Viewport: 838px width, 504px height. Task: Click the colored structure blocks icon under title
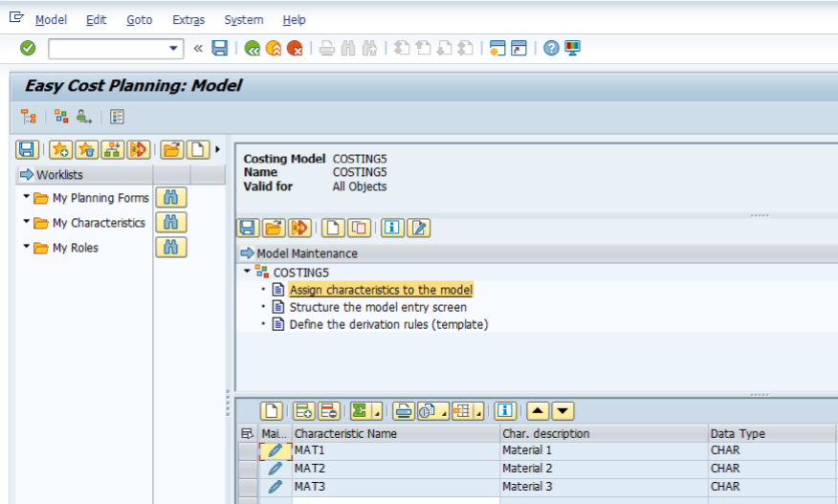pos(61,117)
